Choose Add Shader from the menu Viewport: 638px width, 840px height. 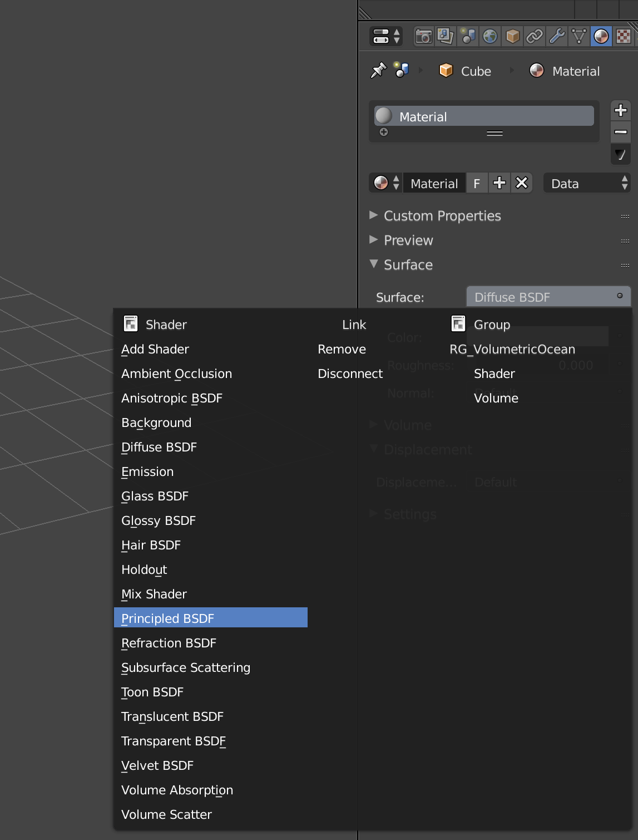(x=211, y=349)
